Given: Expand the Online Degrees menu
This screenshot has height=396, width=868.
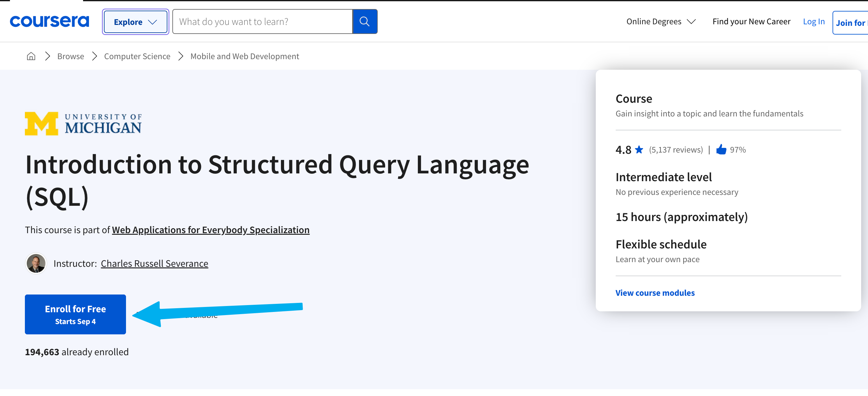Looking at the screenshot, I should (x=661, y=21).
